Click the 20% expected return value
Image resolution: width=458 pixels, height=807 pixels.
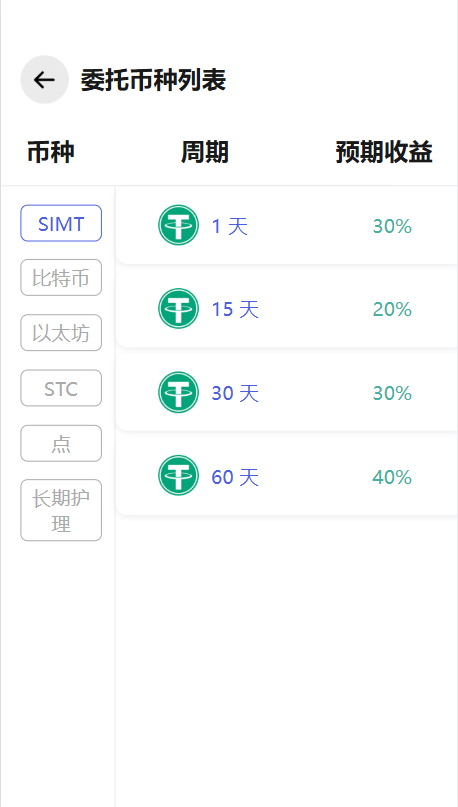[392, 309]
